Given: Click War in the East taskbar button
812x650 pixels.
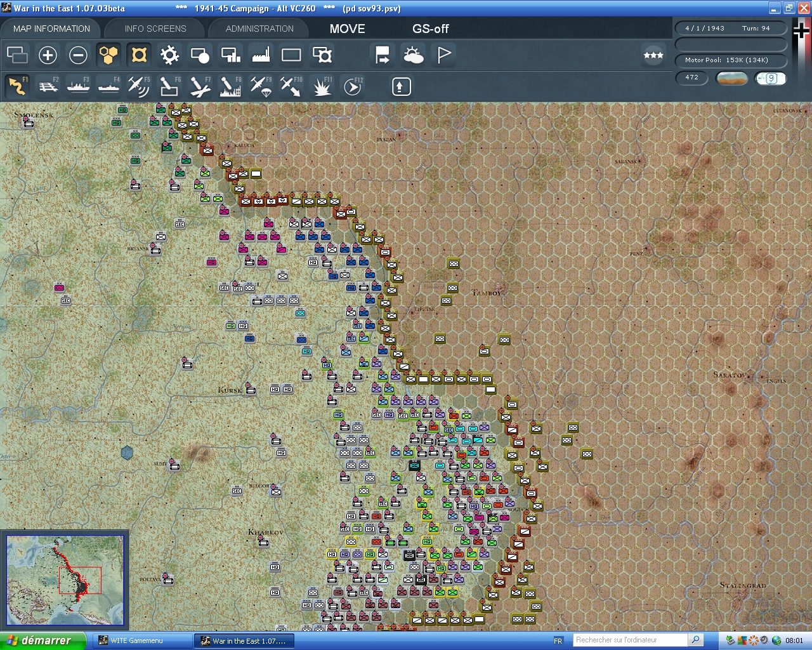Looking at the screenshot, I should click(x=244, y=640).
